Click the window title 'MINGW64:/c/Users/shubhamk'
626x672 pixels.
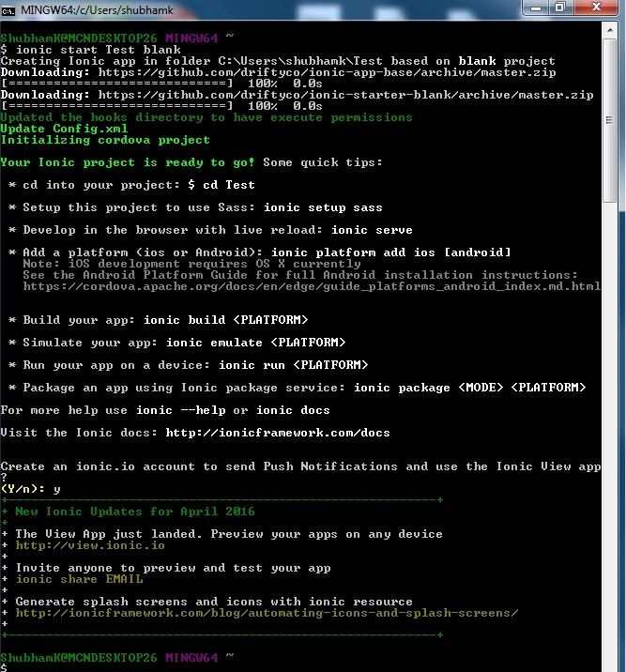97,10
